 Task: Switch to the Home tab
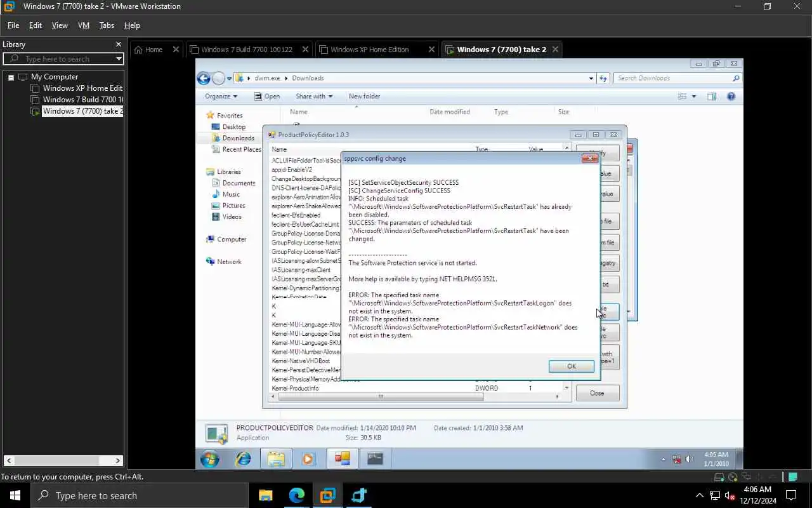click(154, 50)
